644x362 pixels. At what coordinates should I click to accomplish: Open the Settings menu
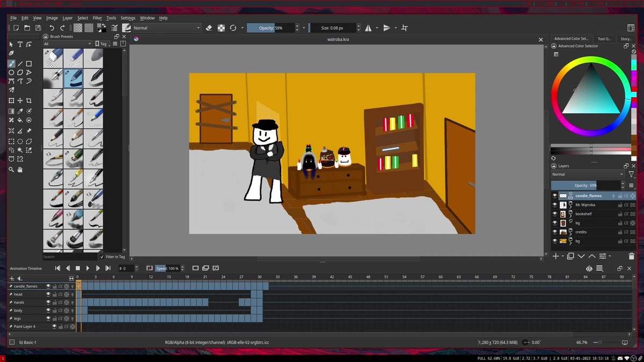pyautogui.click(x=128, y=18)
